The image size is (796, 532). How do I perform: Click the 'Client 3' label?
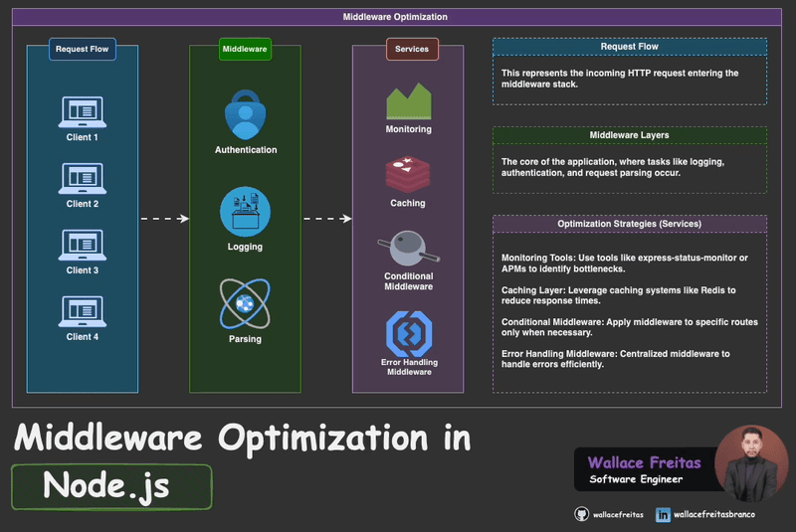[83, 270]
